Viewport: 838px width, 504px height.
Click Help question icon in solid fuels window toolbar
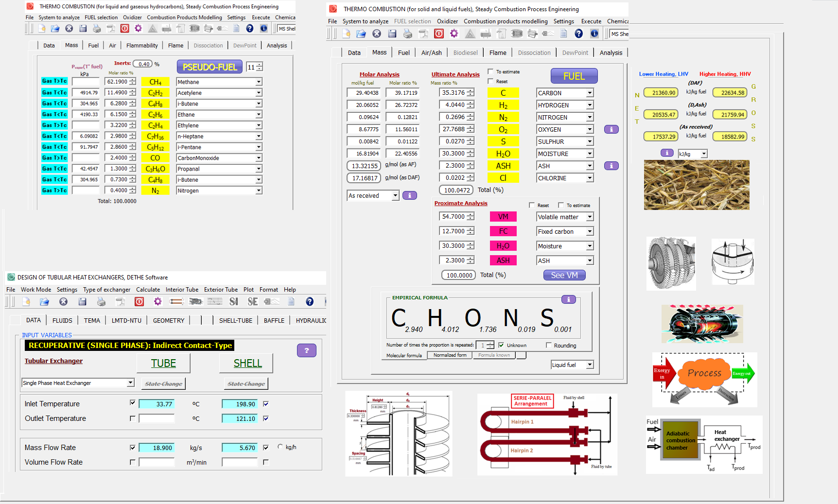coord(578,34)
